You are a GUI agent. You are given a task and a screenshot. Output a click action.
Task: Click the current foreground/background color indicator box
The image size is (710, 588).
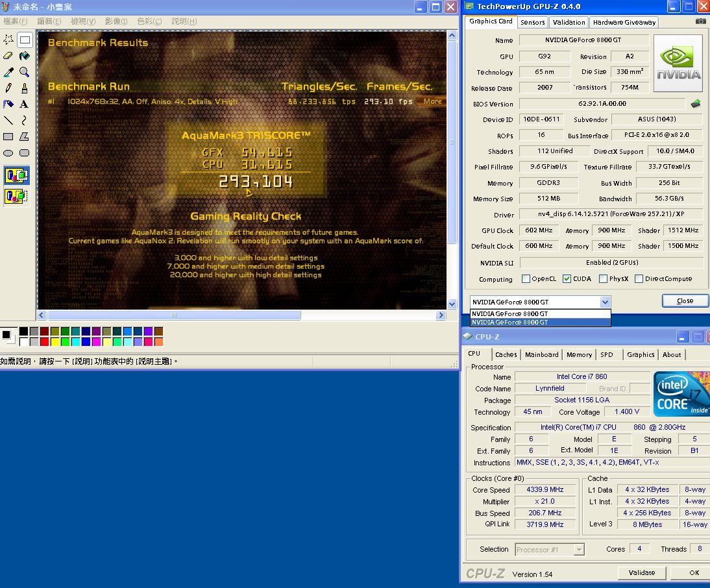click(8, 337)
